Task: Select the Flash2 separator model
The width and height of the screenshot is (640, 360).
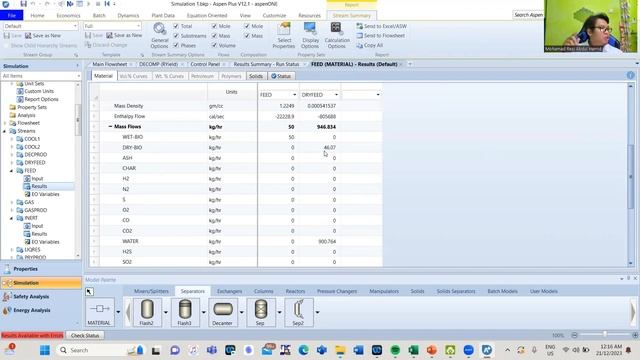Action: point(147,312)
